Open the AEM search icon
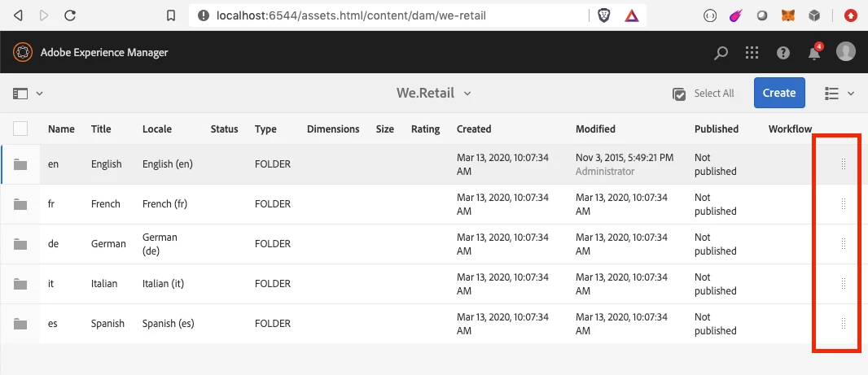Image resolution: width=868 pixels, height=375 pixels. click(721, 53)
